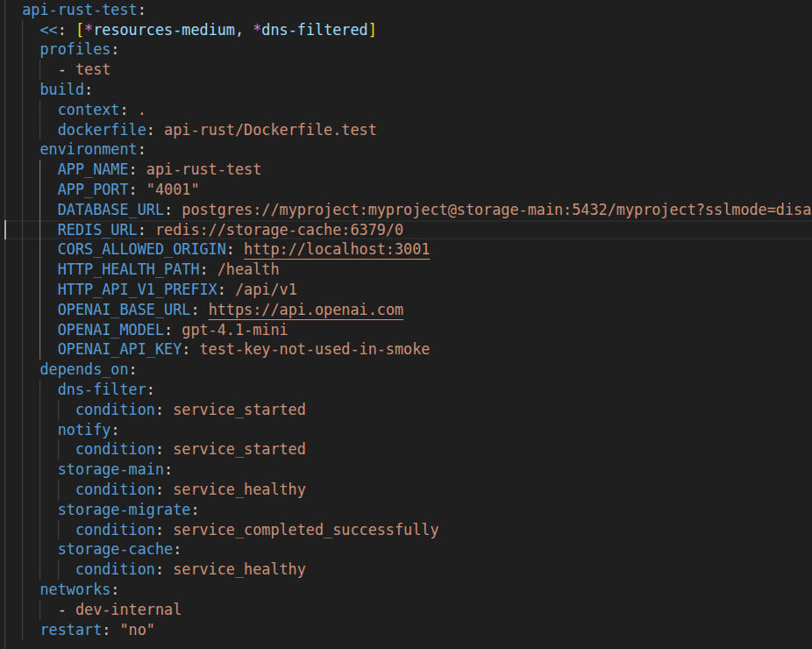
Task: Click inside the postgres connection string
Action: pyautogui.click(x=496, y=210)
